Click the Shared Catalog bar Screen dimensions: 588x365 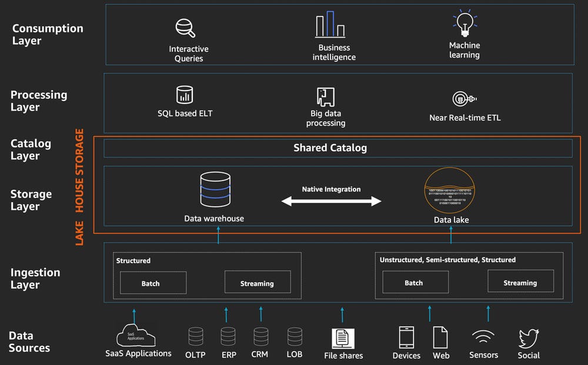point(330,148)
